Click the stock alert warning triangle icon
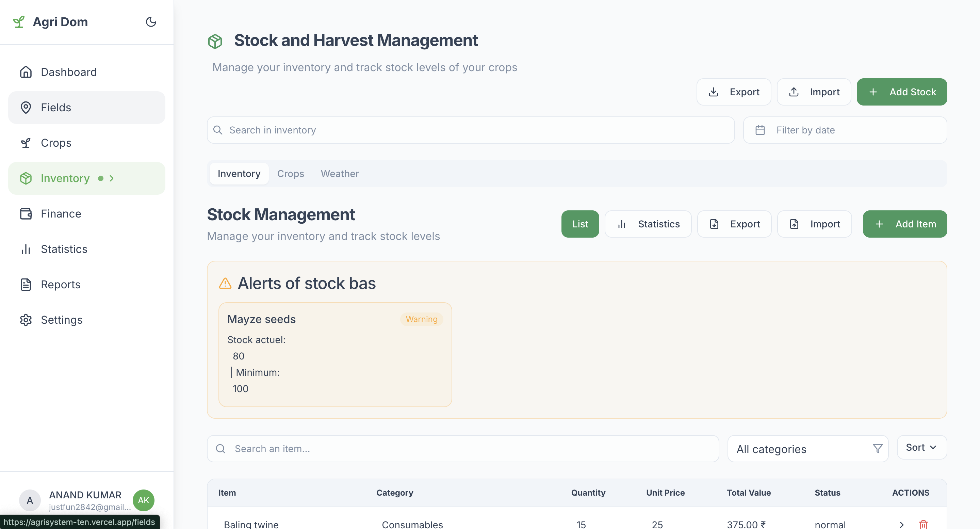 coord(225,283)
